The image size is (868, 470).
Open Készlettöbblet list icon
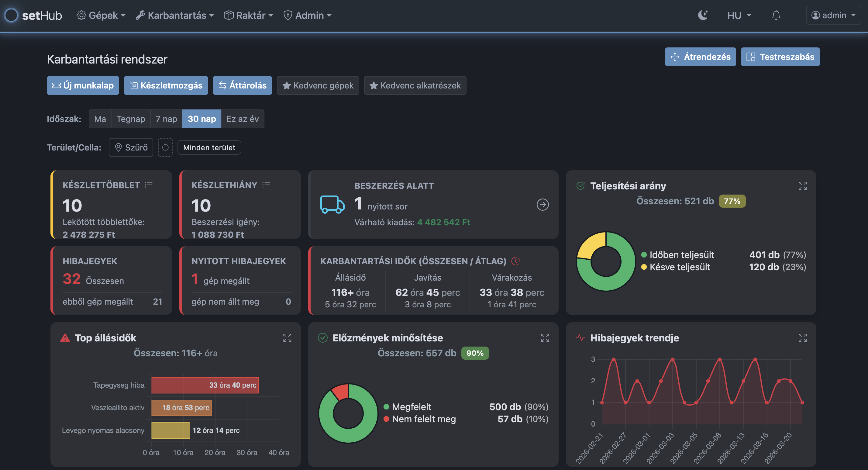149,185
